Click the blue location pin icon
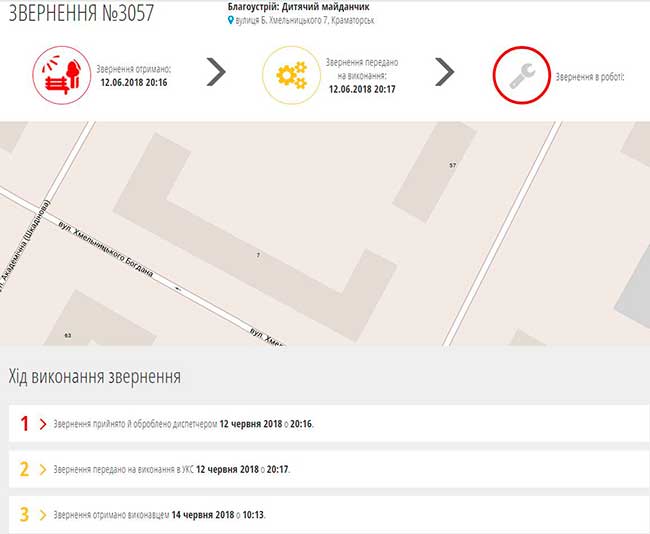 tap(231, 20)
